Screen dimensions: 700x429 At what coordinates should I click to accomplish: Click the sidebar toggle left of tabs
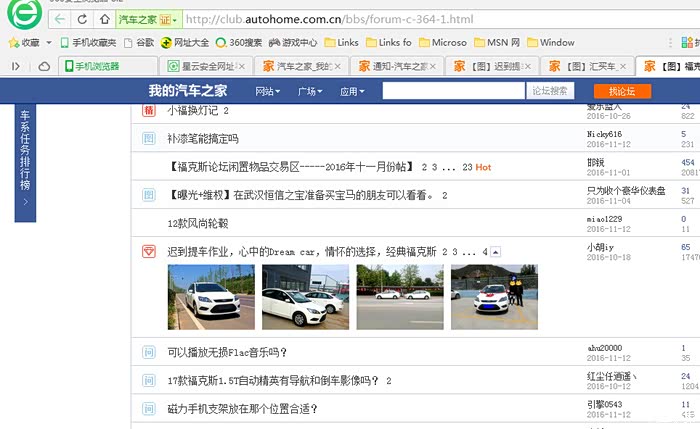click(x=16, y=66)
